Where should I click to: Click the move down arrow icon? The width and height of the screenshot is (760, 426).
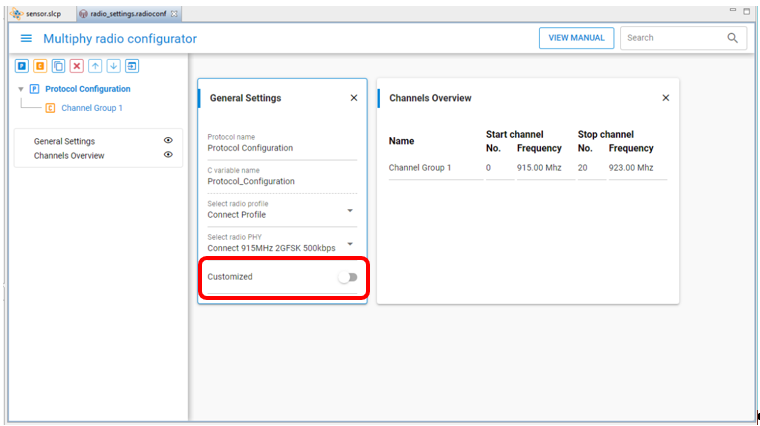point(113,66)
